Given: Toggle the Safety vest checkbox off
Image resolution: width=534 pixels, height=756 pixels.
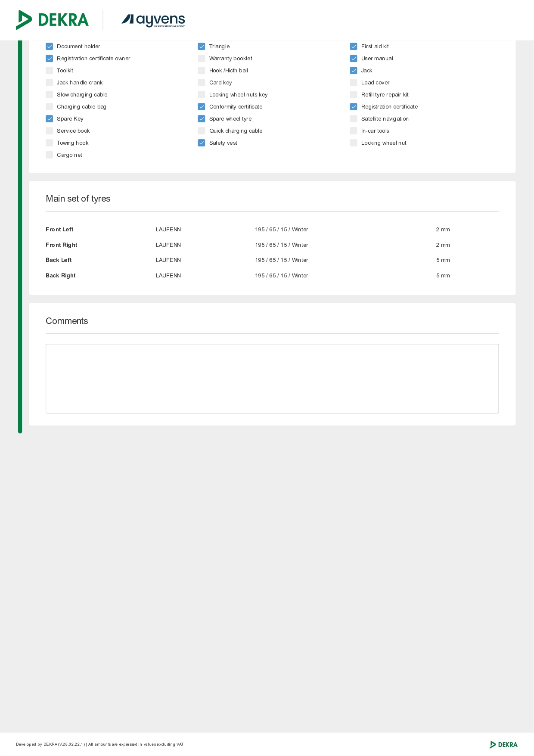Looking at the screenshot, I should pos(202,143).
